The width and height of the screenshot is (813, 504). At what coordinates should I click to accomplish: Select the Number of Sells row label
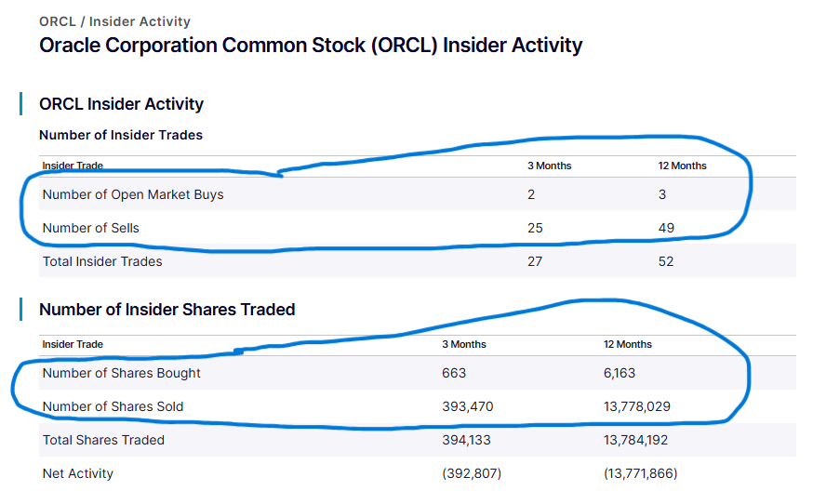(91, 228)
